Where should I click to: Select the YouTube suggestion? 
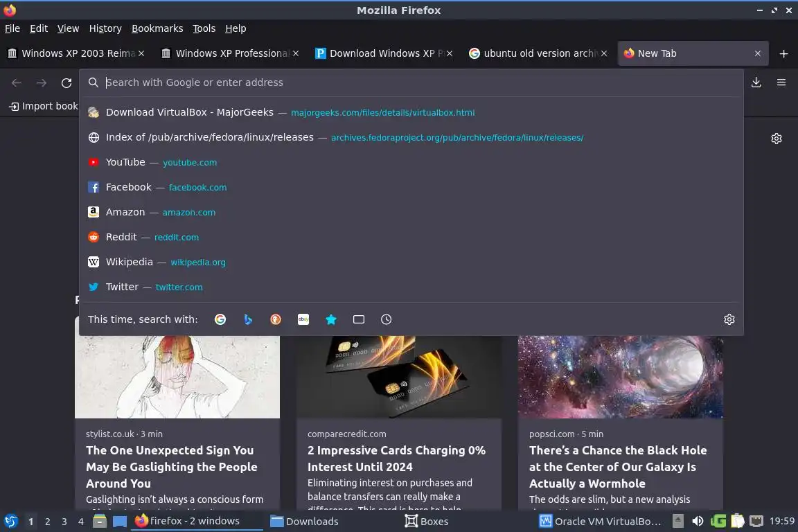pyautogui.click(x=411, y=162)
